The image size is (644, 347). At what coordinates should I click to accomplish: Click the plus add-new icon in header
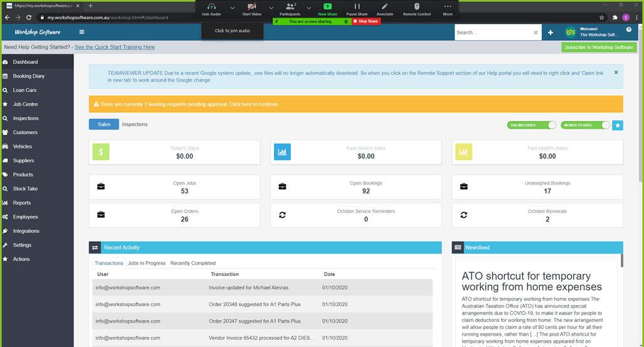coord(551,33)
